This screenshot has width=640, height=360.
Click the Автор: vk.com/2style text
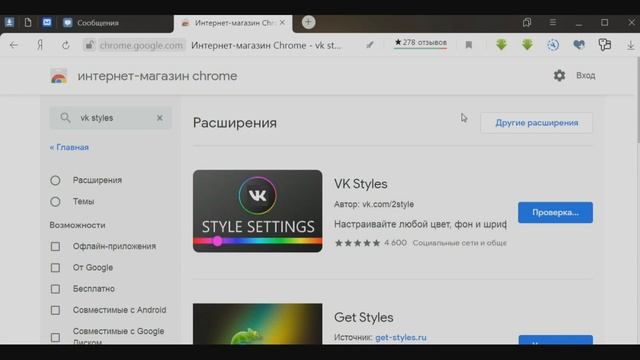point(374,204)
